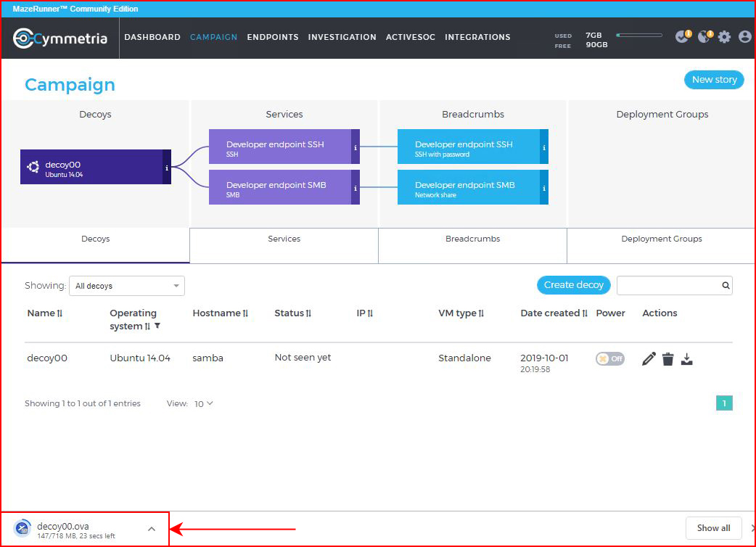Open the user account icon

(x=745, y=36)
